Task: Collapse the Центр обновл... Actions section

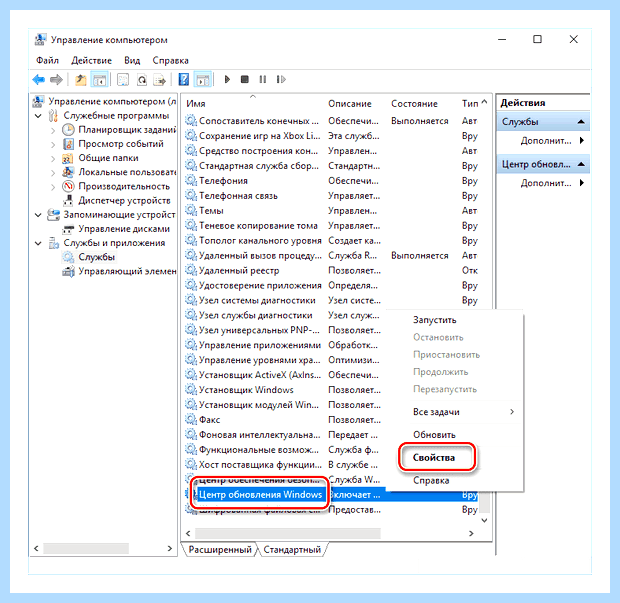Action: pyautogui.click(x=581, y=164)
